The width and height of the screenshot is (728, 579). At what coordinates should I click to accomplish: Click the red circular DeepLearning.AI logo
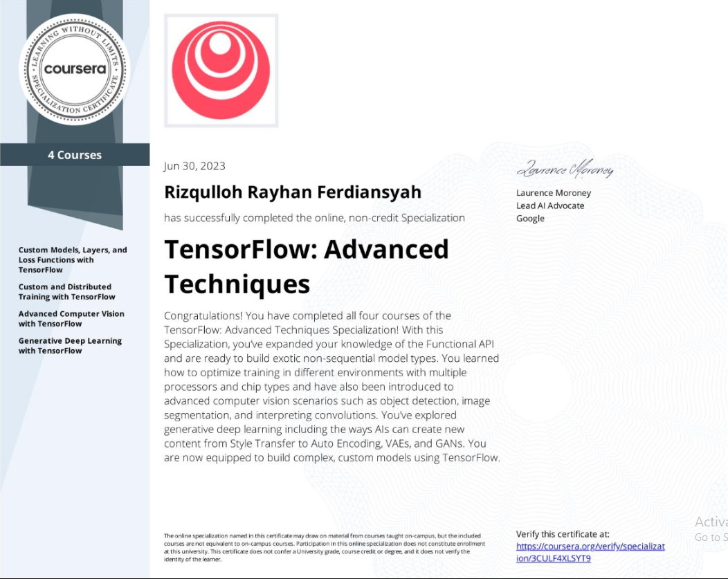(221, 71)
